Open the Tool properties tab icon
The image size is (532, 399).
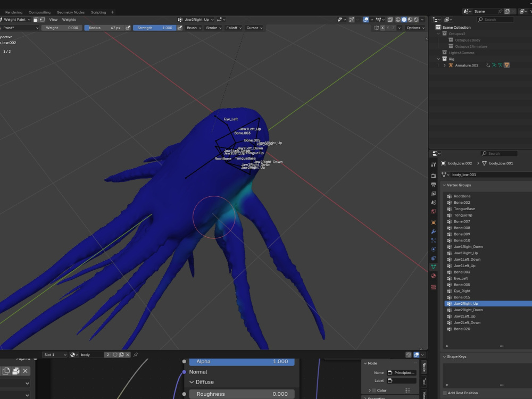(x=433, y=164)
